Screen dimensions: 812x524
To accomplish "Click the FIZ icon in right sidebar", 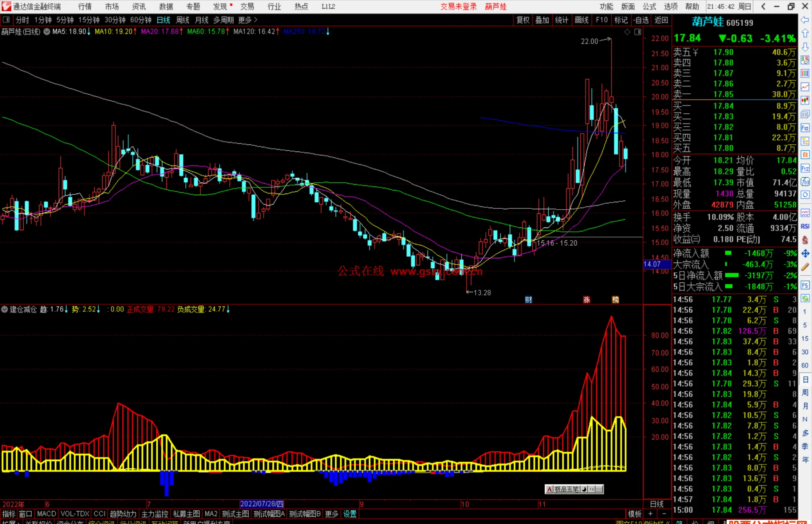I will [805, 168].
